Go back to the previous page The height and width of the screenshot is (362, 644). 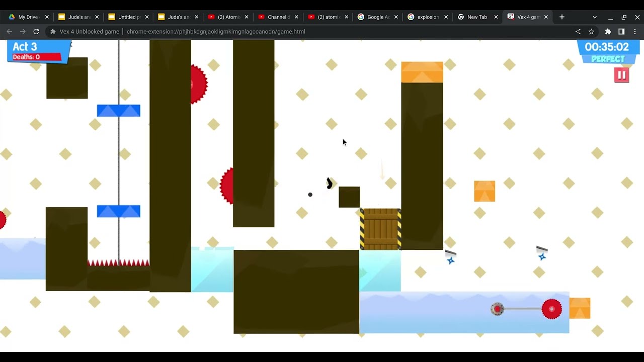pos(9,31)
